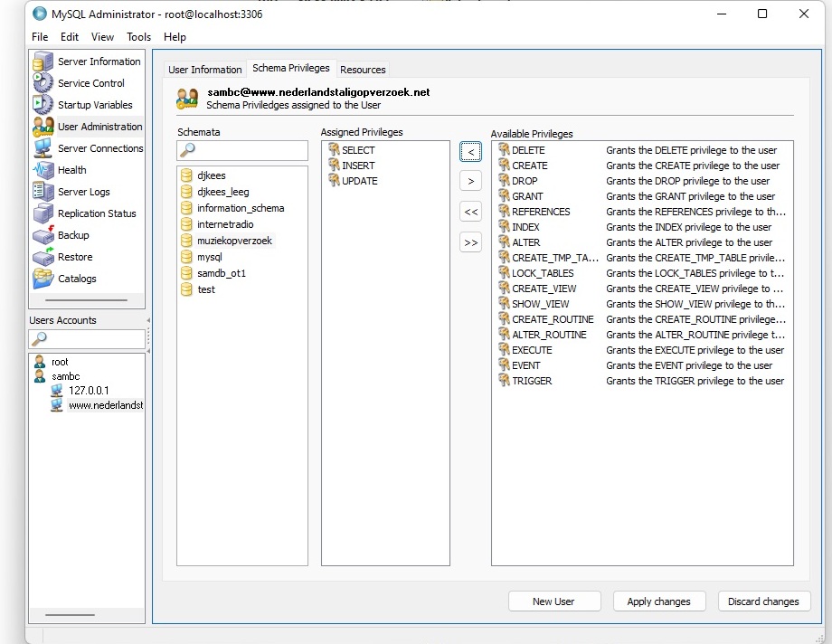
Task: Switch to the Resources tab
Action: pyautogui.click(x=363, y=70)
